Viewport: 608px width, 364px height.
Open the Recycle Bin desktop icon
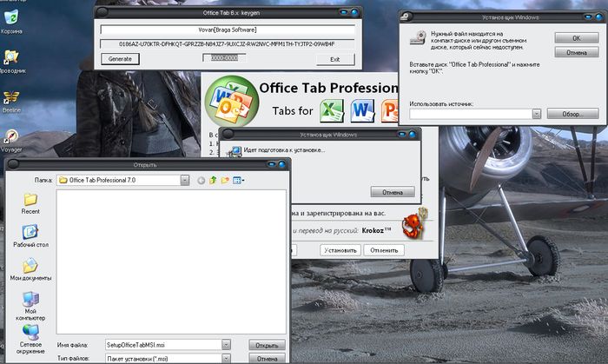point(11,22)
